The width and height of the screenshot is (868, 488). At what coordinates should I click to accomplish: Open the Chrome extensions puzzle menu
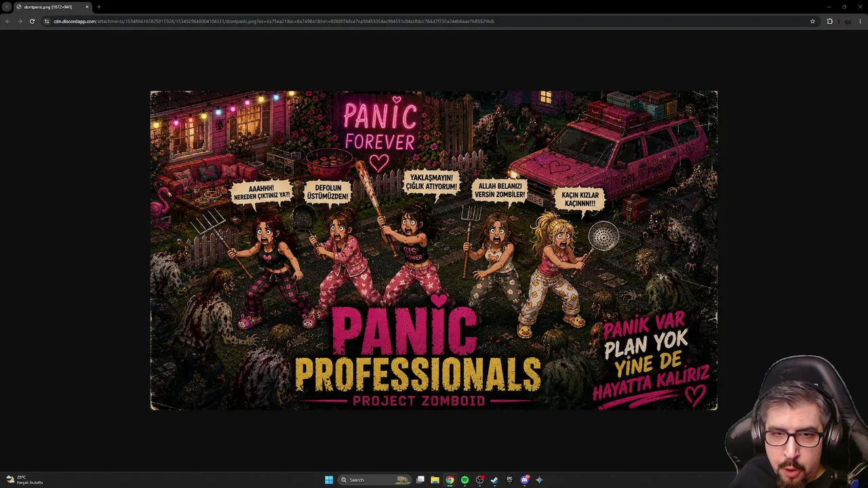[829, 21]
